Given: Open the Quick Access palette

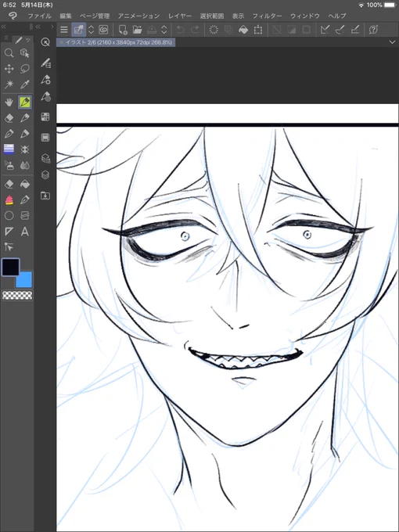Looking at the screenshot, I should pyautogui.click(x=45, y=42).
